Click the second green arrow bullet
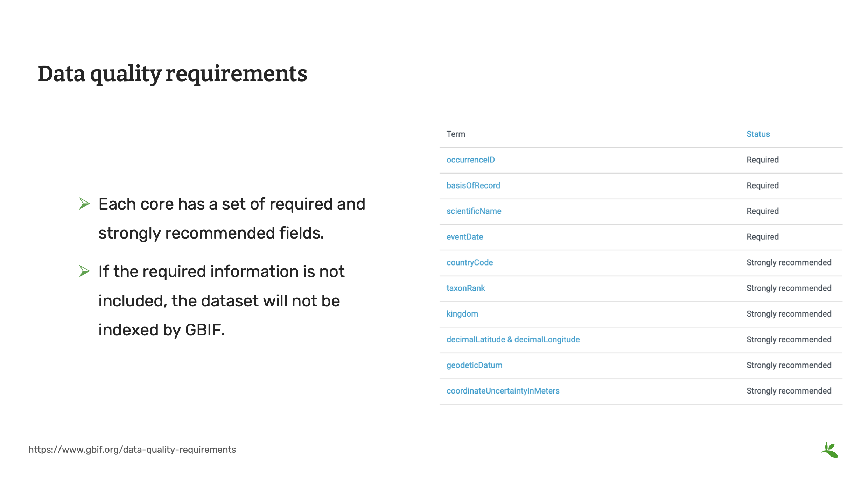Viewport: 868px width, 488px height. point(85,270)
